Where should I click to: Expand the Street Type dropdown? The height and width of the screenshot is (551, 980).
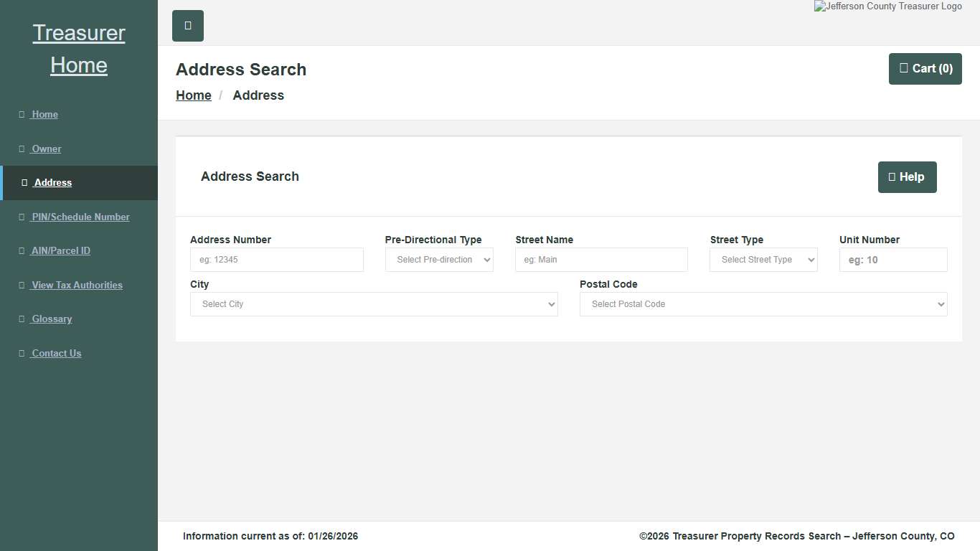click(x=763, y=260)
